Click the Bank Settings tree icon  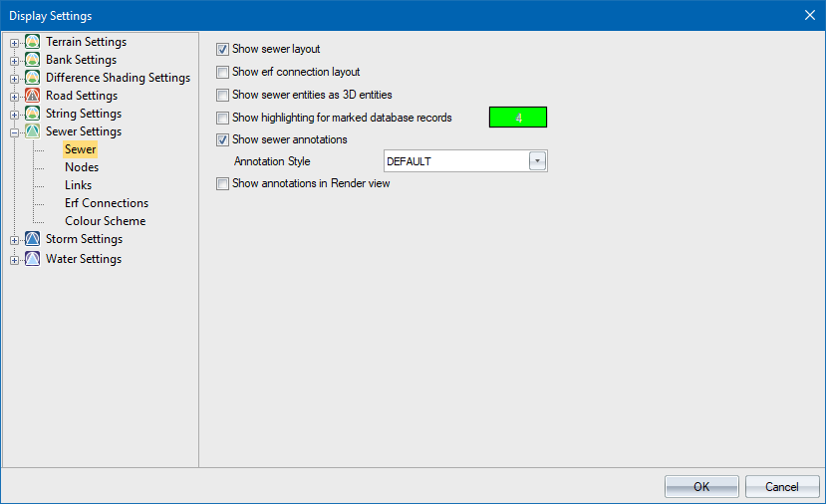(32, 60)
